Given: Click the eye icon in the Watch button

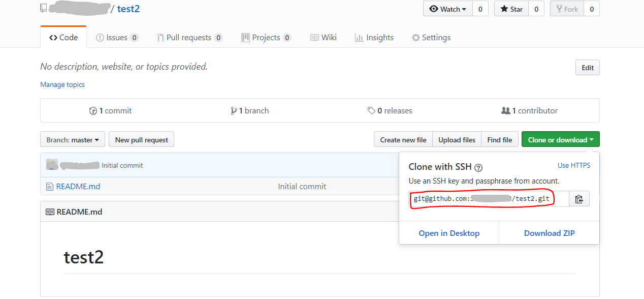Looking at the screenshot, I should tap(434, 9).
